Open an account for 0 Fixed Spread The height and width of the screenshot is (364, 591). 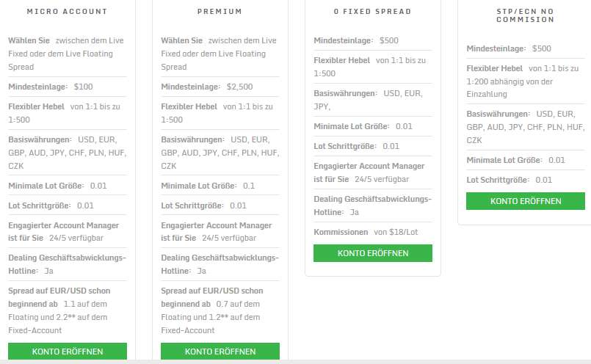[373, 253]
